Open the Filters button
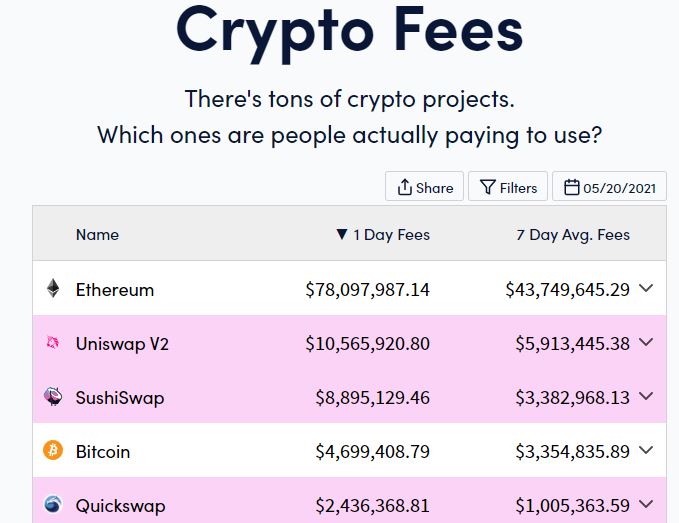This screenshot has height=523, width=679. coord(508,186)
